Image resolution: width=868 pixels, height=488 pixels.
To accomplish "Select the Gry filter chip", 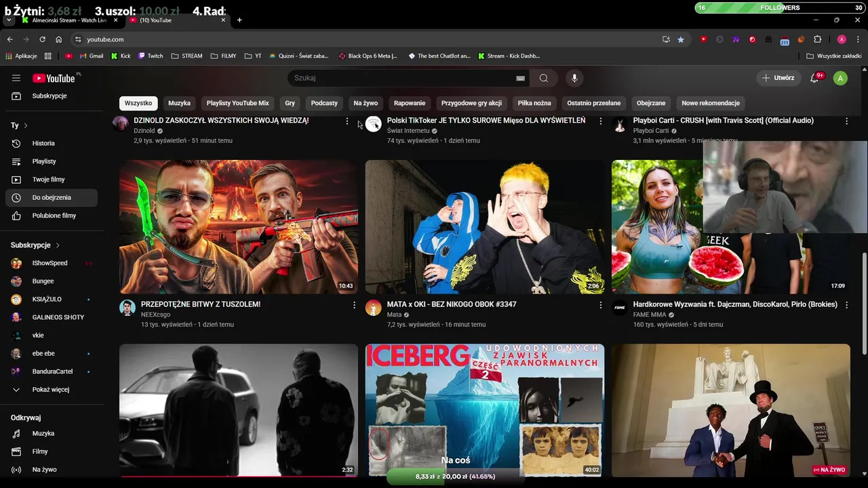I will tap(290, 103).
